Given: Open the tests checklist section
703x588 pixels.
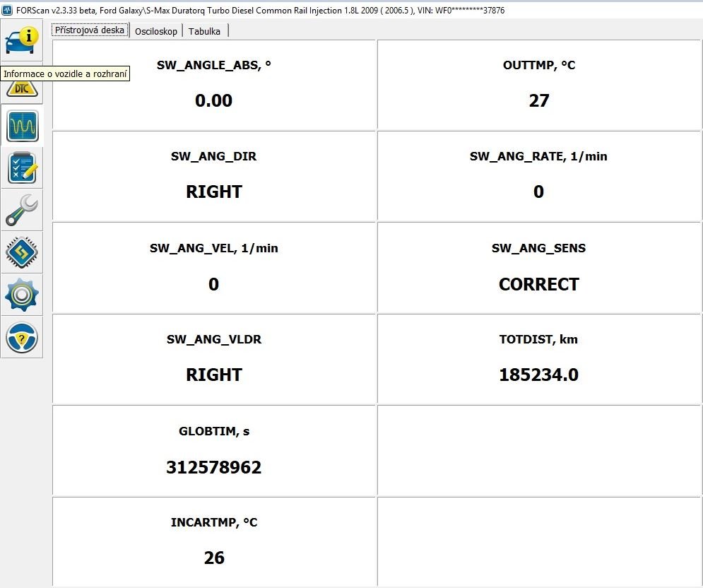Looking at the screenshot, I should (22, 167).
